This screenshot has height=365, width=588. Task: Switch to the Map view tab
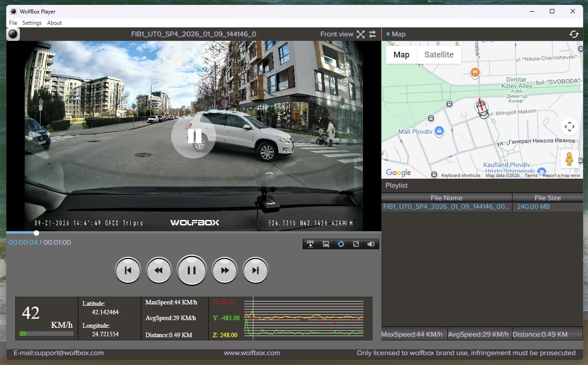point(401,55)
